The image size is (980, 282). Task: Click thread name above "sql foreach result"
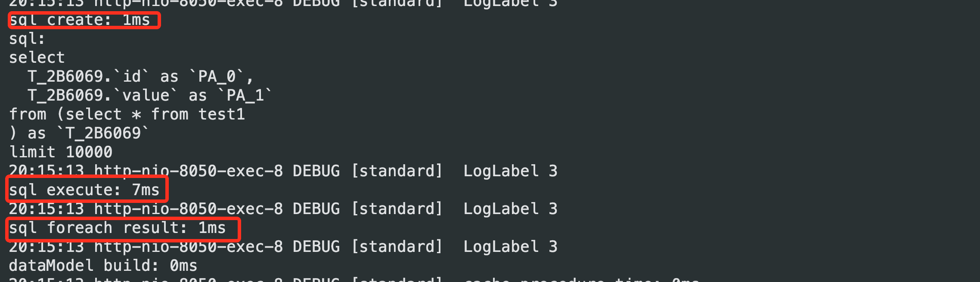(x=188, y=209)
